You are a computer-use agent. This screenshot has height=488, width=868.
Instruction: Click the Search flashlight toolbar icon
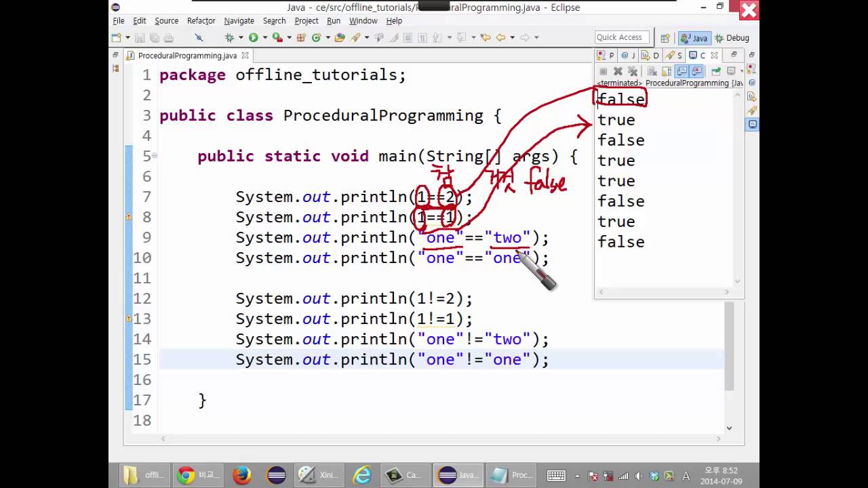(x=355, y=38)
